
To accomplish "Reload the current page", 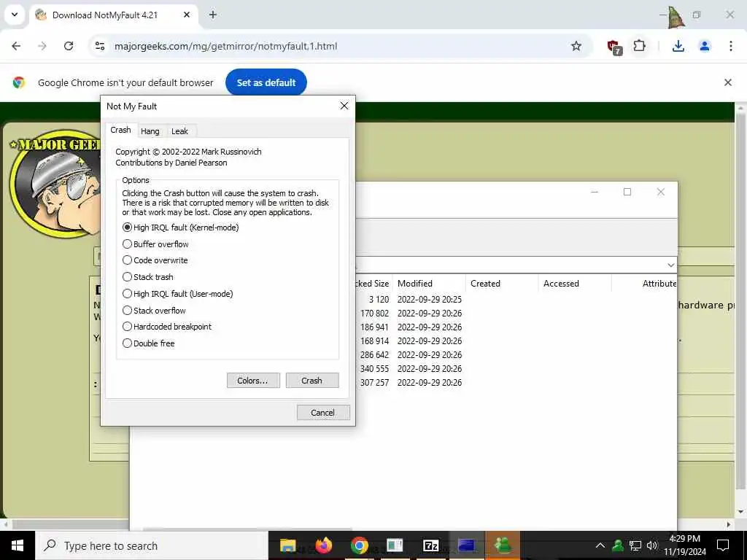I will pyautogui.click(x=69, y=46).
